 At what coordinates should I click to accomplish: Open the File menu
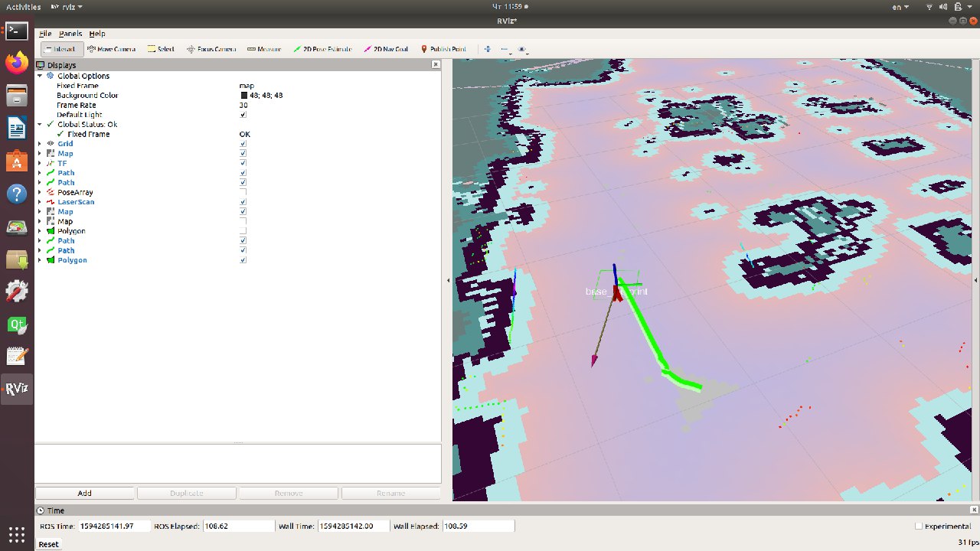pos(44,34)
